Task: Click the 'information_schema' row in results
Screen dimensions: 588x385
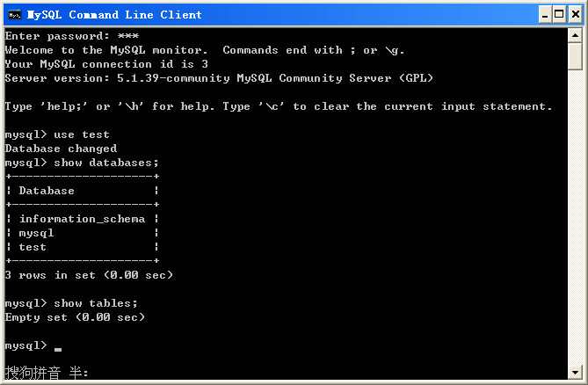Action: pyautogui.click(x=82, y=219)
